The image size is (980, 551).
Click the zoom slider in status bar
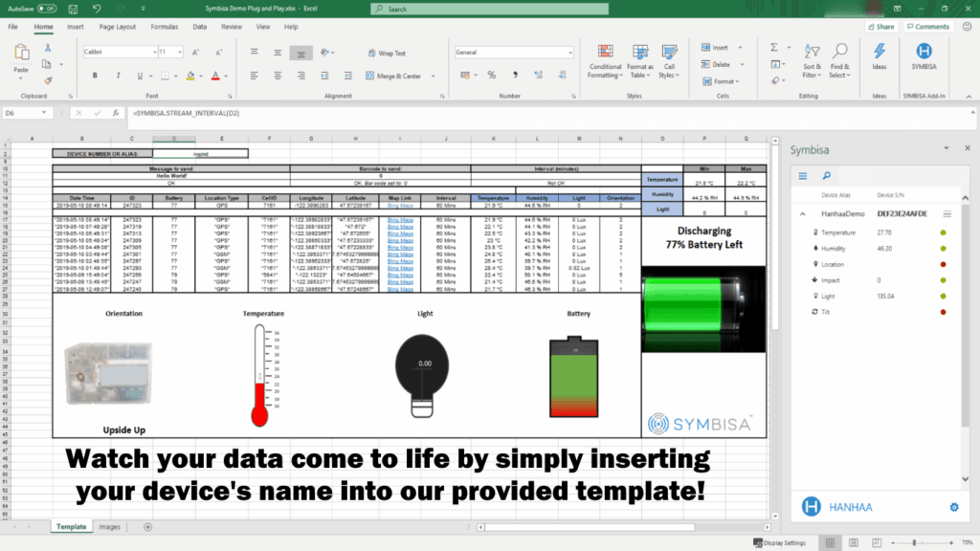[914, 542]
